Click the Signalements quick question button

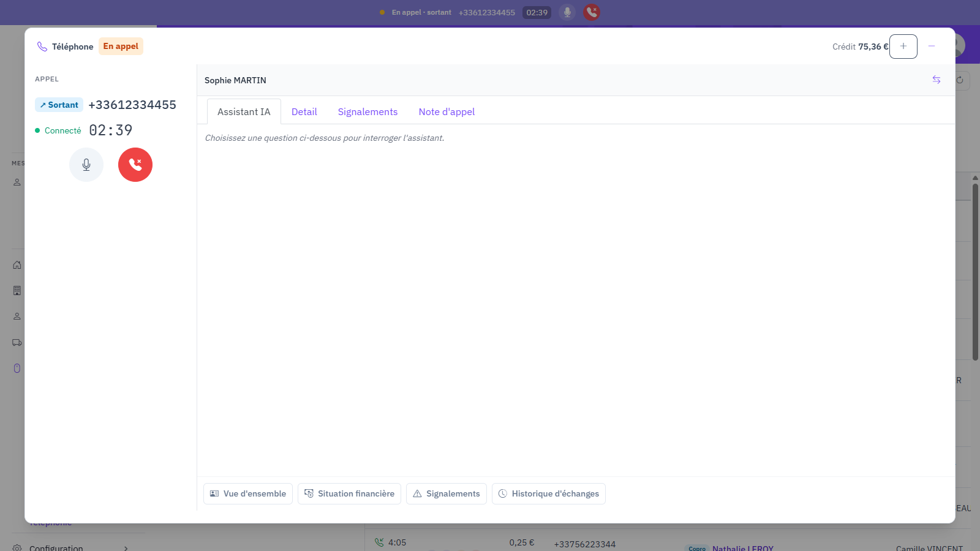coord(447,493)
